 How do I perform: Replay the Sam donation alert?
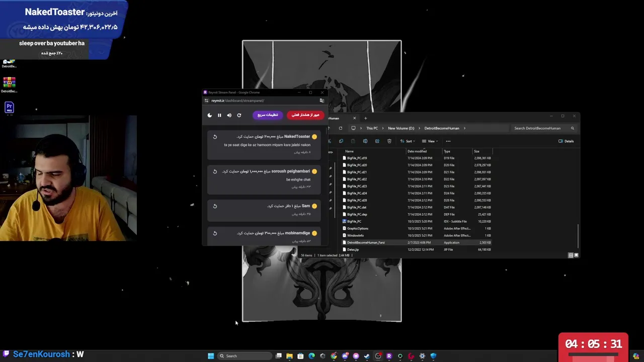coord(215,206)
